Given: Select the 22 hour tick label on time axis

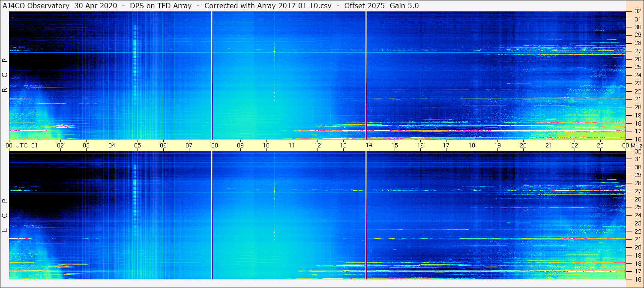Looking at the screenshot, I should point(575,146).
